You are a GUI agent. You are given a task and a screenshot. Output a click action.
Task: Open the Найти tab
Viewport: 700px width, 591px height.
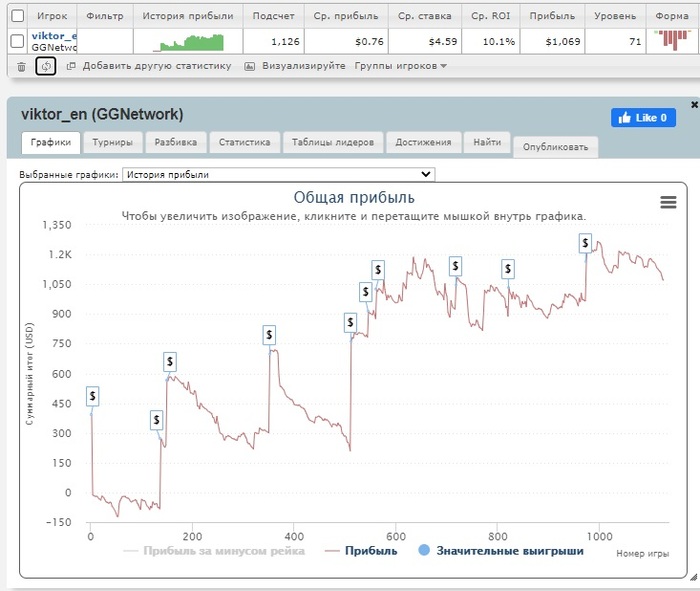[x=487, y=142]
